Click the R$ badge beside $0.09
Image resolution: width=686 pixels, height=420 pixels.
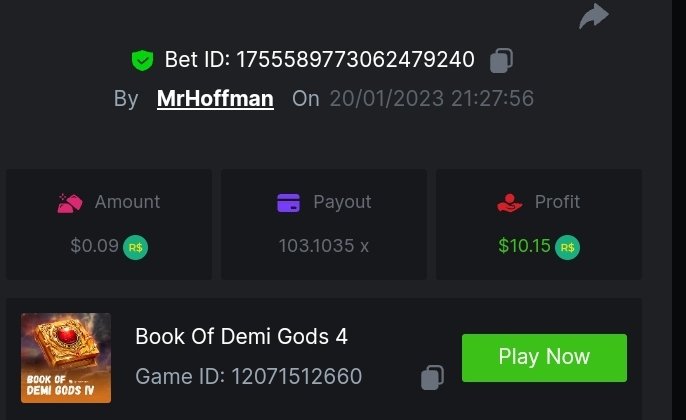pos(135,246)
